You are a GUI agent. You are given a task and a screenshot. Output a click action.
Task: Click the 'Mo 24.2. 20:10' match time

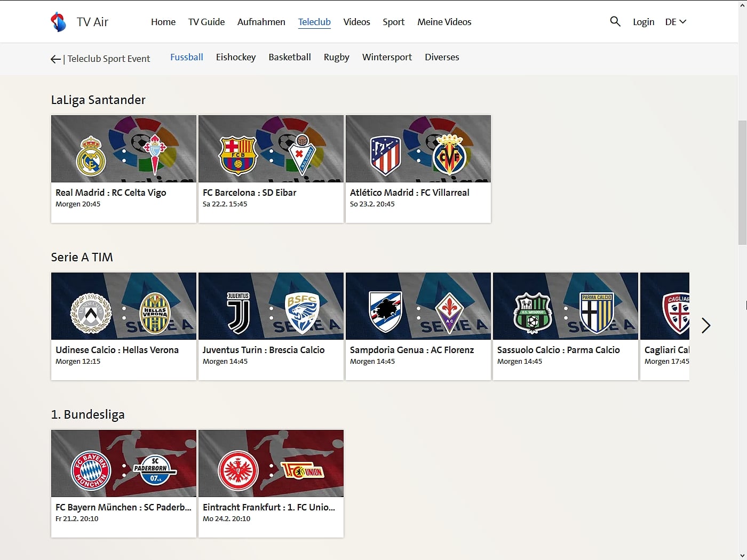click(227, 519)
